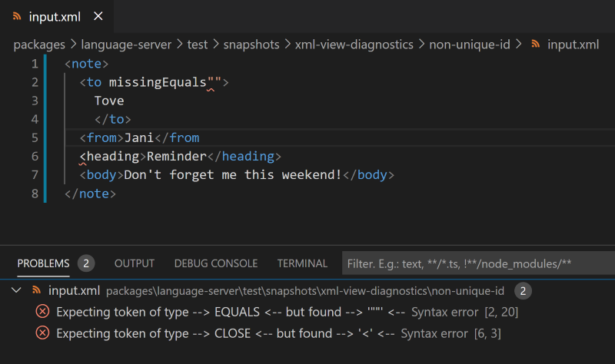Collapse the input.xml problems group
This screenshot has height=364, width=615.
[17, 290]
